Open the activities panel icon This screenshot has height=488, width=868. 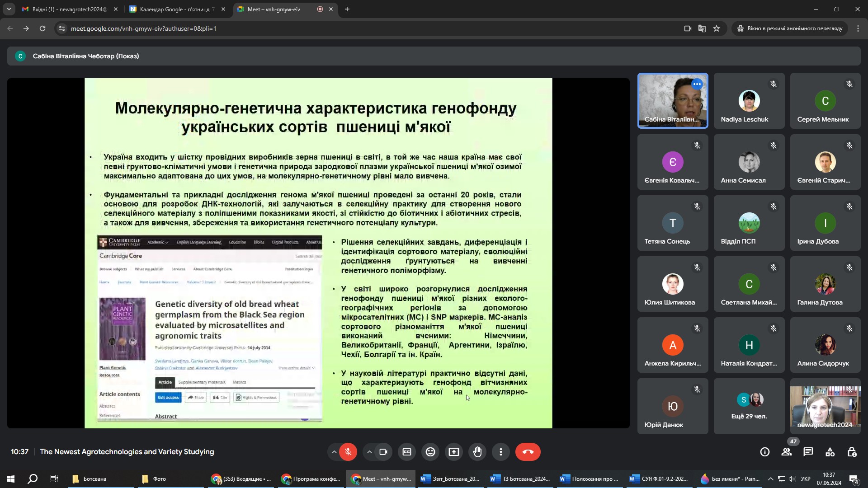pyautogui.click(x=830, y=452)
